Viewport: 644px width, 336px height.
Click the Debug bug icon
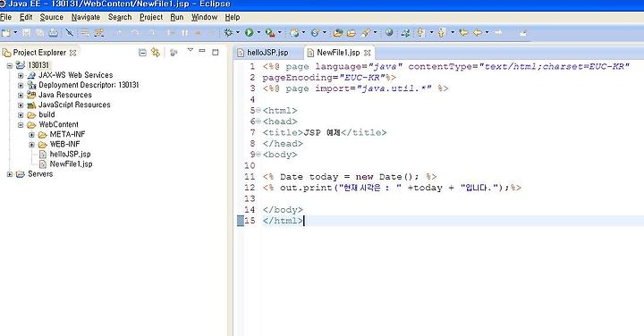228,33
